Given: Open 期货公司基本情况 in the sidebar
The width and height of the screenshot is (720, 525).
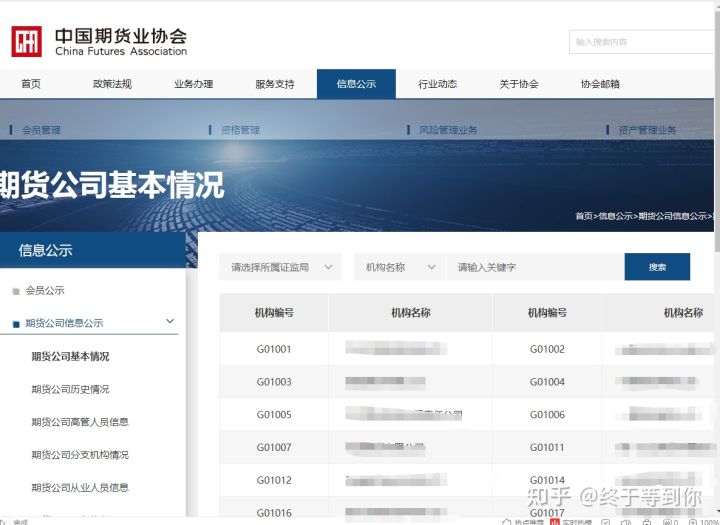Looking at the screenshot, I should pyautogui.click(x=70, y=356).
